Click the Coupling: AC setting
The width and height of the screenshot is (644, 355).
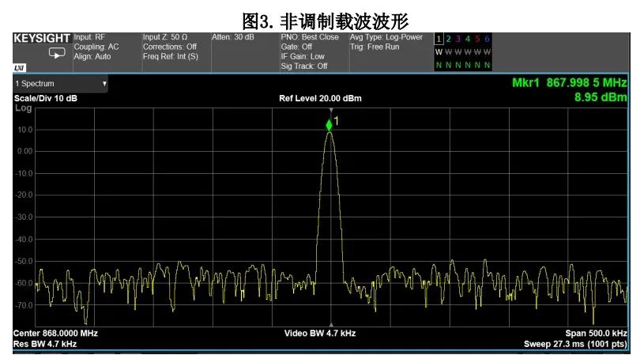coord(96,47)
